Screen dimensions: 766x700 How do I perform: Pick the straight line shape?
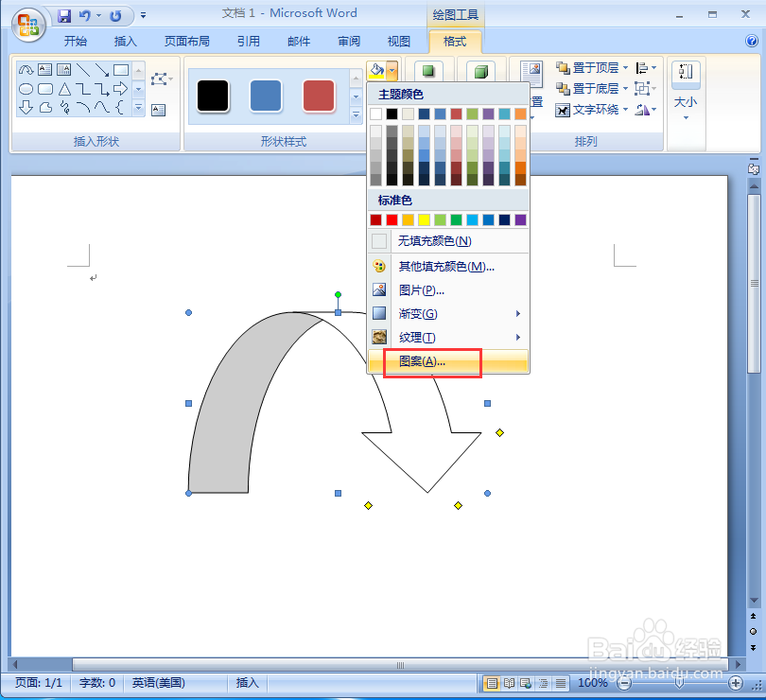(x=83, y=70)
